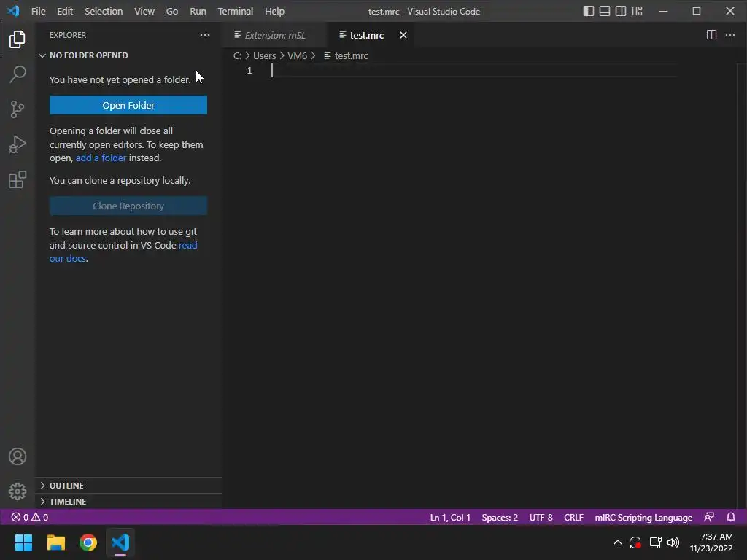Open Explorer views and more actions menu
The height and width of the screenshot is (560, 747).
tap(205, 35)
